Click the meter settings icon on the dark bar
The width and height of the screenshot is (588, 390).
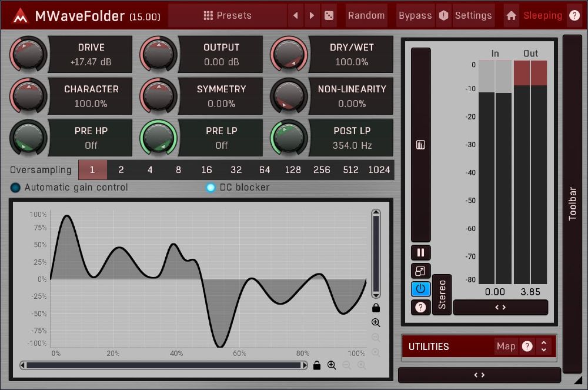(421, 145)
